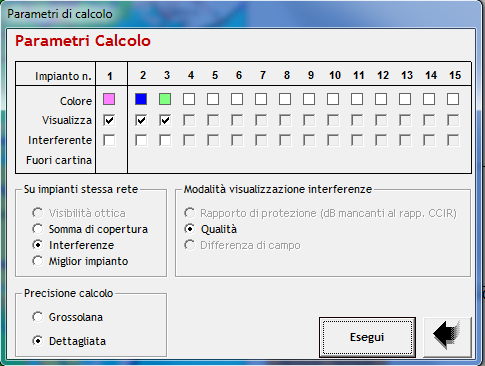Screen dimensions: 485x366
Task: Click the Esegui button
Action: (367, 337)
